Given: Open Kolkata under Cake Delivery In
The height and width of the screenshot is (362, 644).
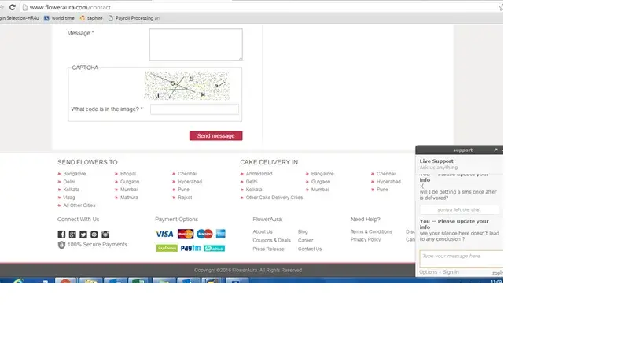Looking at the screenshot, I should [254, 190].
